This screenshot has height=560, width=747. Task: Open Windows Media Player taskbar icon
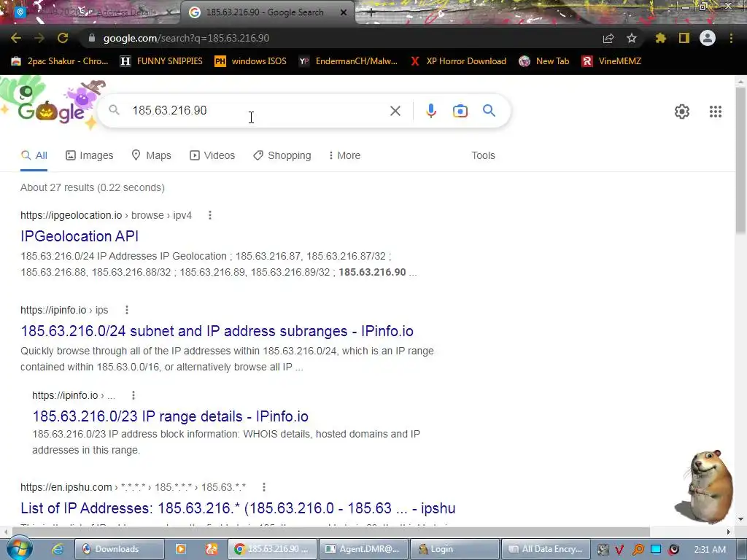pos(181,549)
